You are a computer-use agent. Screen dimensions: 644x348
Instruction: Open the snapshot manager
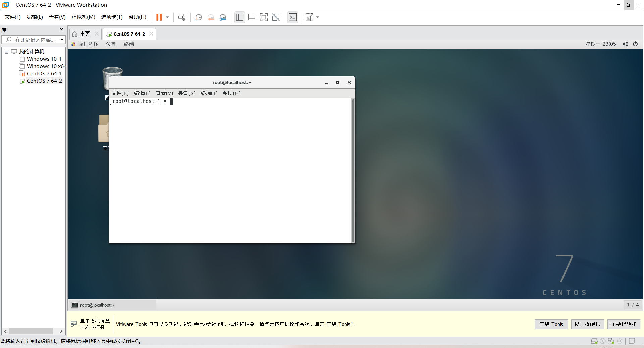(x=223, y=17)
